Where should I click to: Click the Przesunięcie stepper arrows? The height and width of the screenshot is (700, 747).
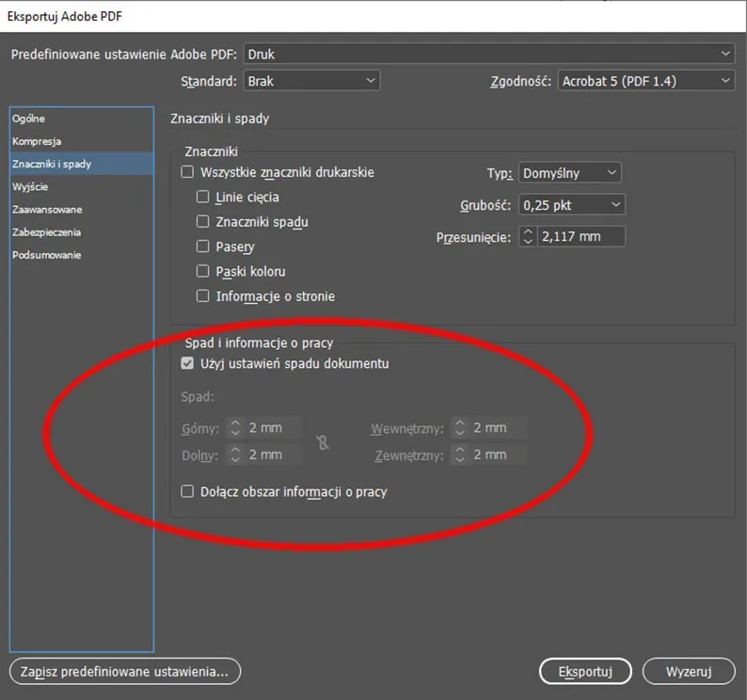pyautogui.click(x=528, y=236)
